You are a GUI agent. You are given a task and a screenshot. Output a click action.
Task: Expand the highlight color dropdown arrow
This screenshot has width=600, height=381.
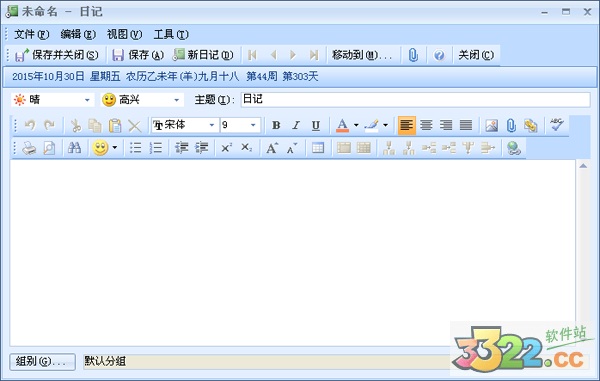pos(385,125)
